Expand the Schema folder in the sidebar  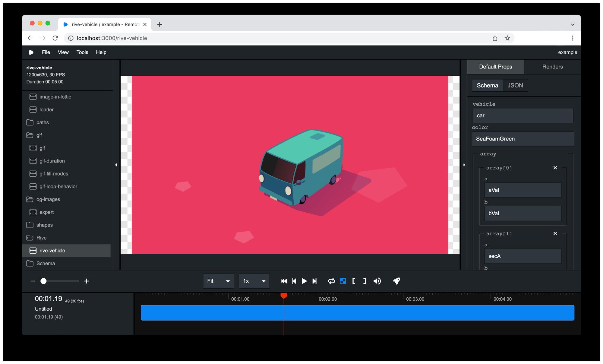[x=45, y=263]
